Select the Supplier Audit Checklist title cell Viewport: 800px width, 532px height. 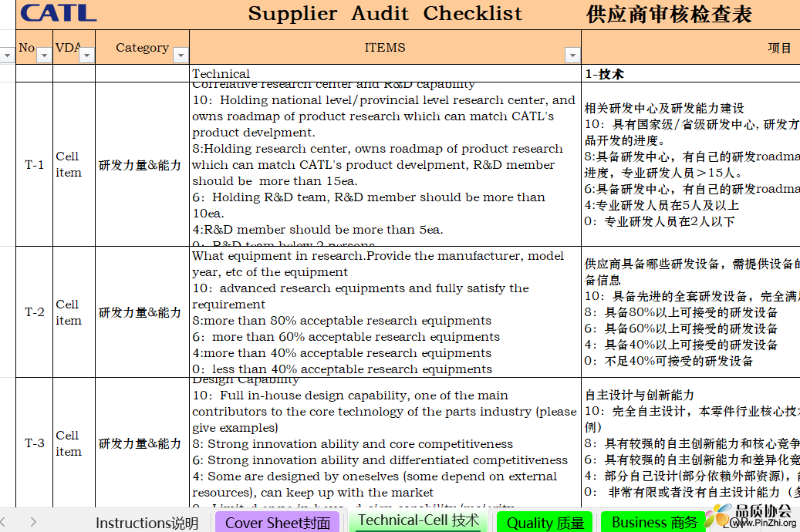385,14
